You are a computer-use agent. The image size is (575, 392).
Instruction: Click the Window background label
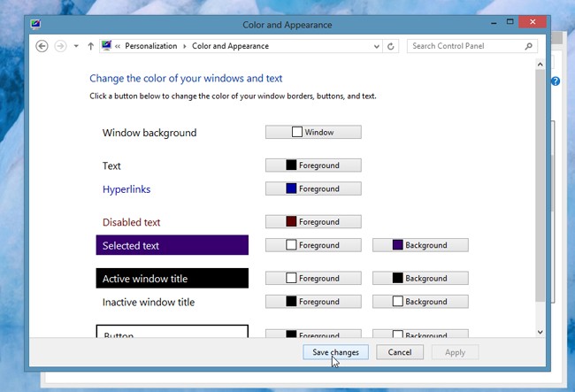tap(149, 133)
